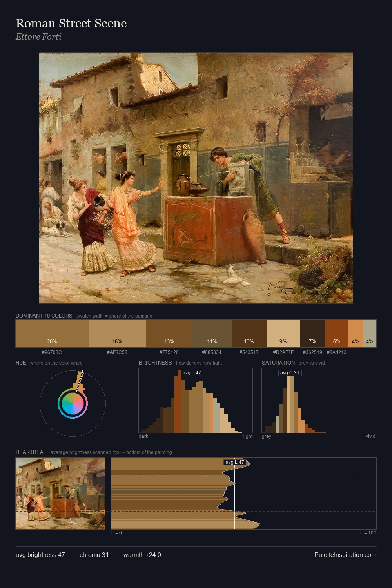
Task: Select the 9% swatch #D2AF7F
Action: point(283,334)
